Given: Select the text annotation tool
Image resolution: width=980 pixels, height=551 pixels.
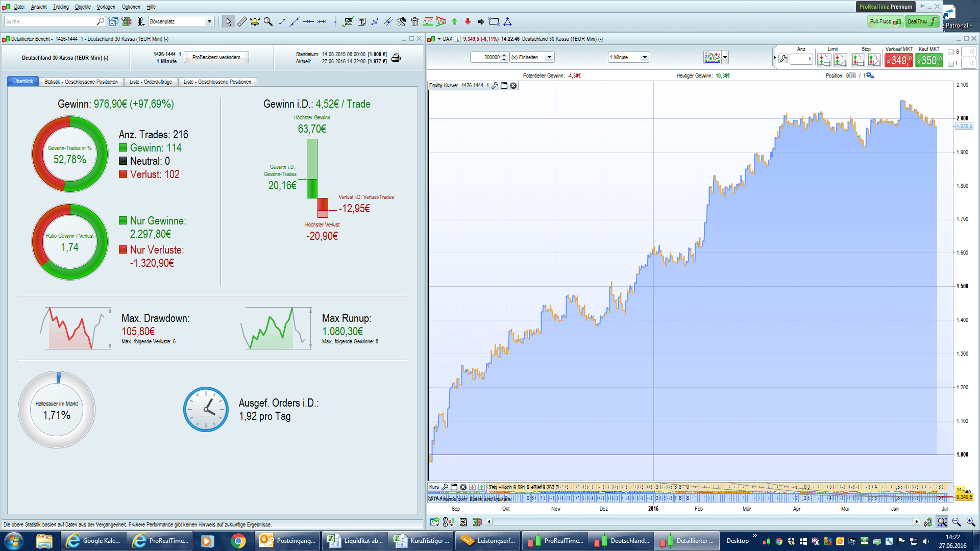Looking at the screenshot, I should click(x=361, y=21).
